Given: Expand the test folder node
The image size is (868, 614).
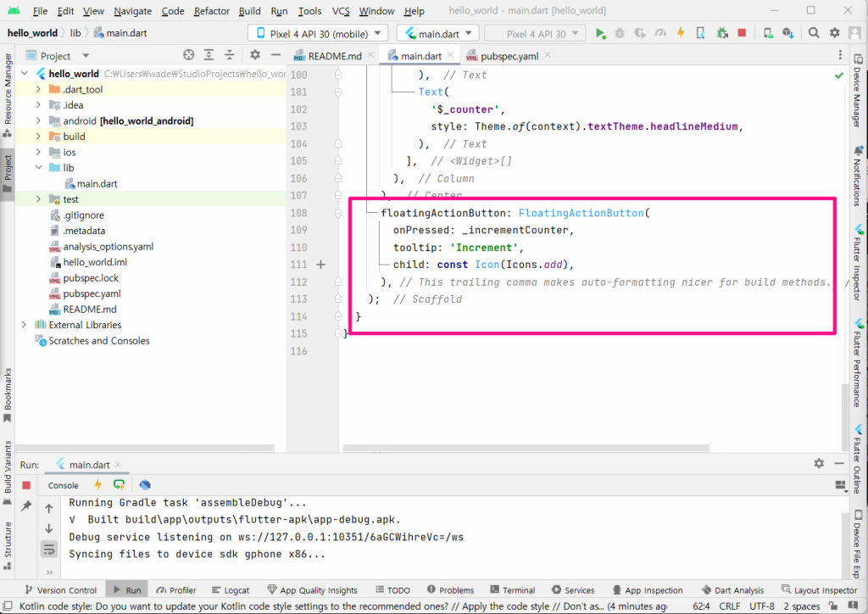Looking at the screenshot, I should [x=39, y=199].
